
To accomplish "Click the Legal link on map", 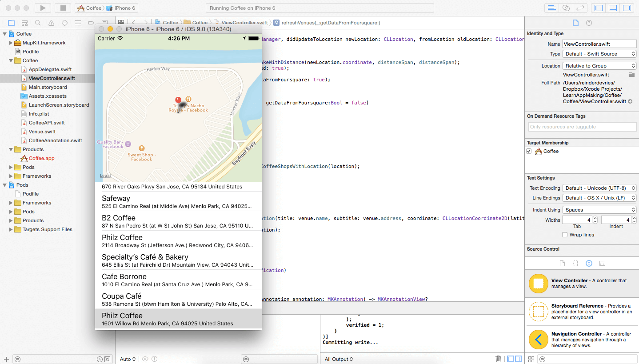I will pyautogui.click(x=105, y=176).
